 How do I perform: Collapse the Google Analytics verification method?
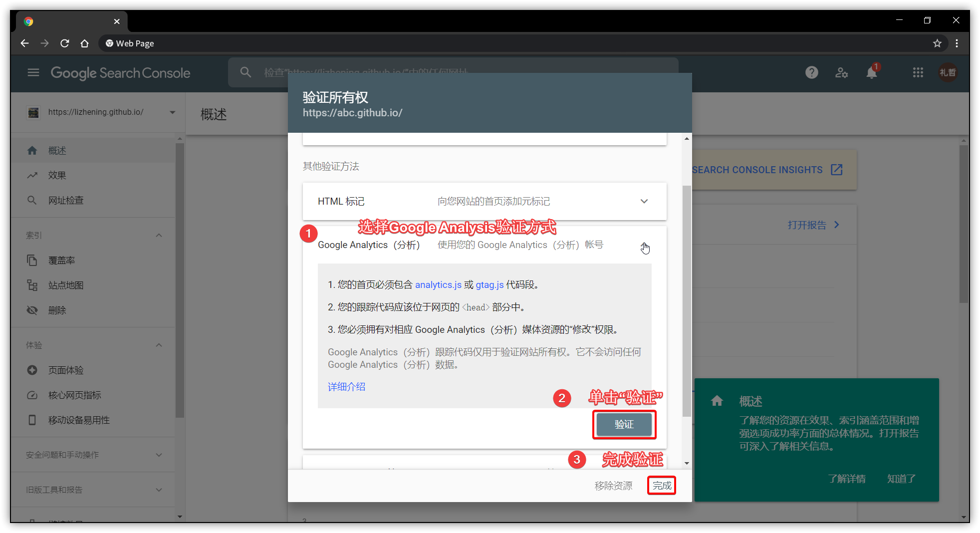pyautogui.click(x=644, y=245)
